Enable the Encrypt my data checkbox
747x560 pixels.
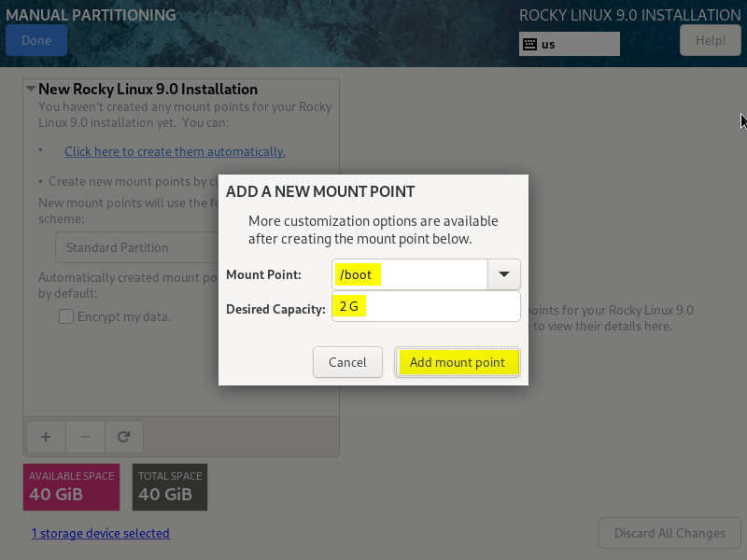coord(66,316)
